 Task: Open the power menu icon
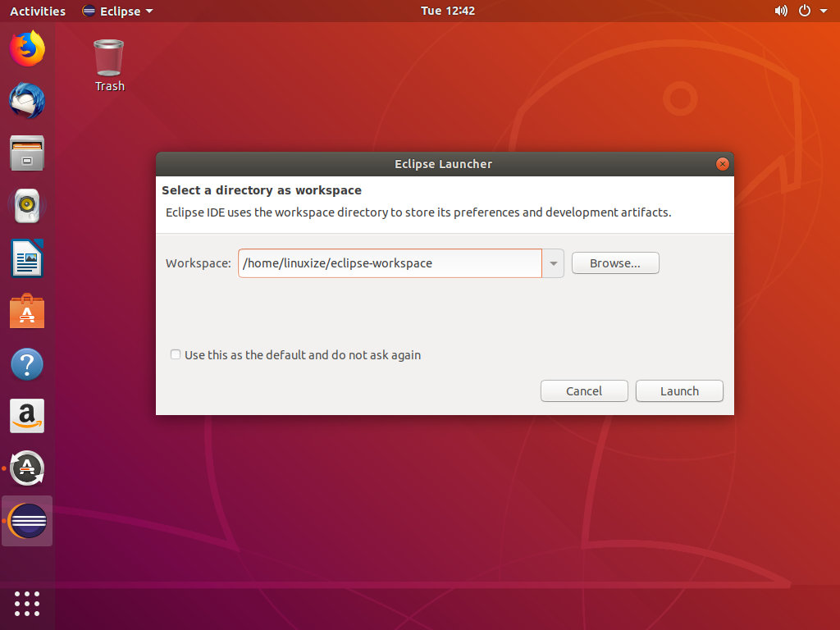point(805,11)
